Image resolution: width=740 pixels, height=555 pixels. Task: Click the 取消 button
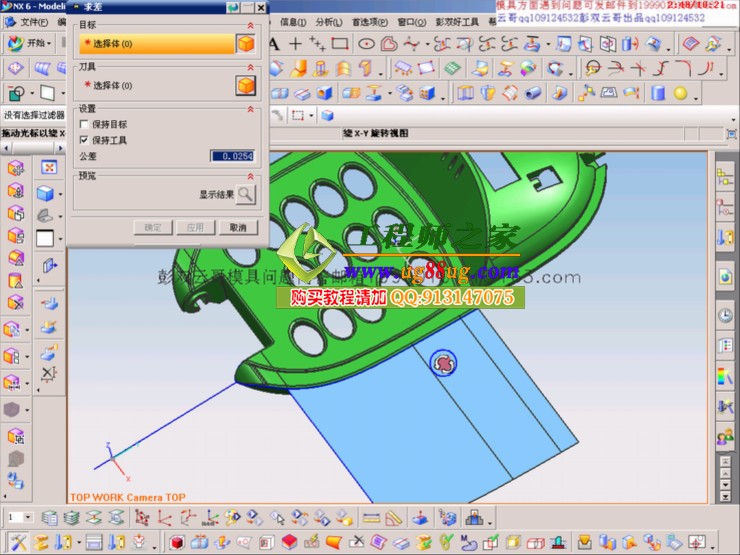(x=238, y=228)
